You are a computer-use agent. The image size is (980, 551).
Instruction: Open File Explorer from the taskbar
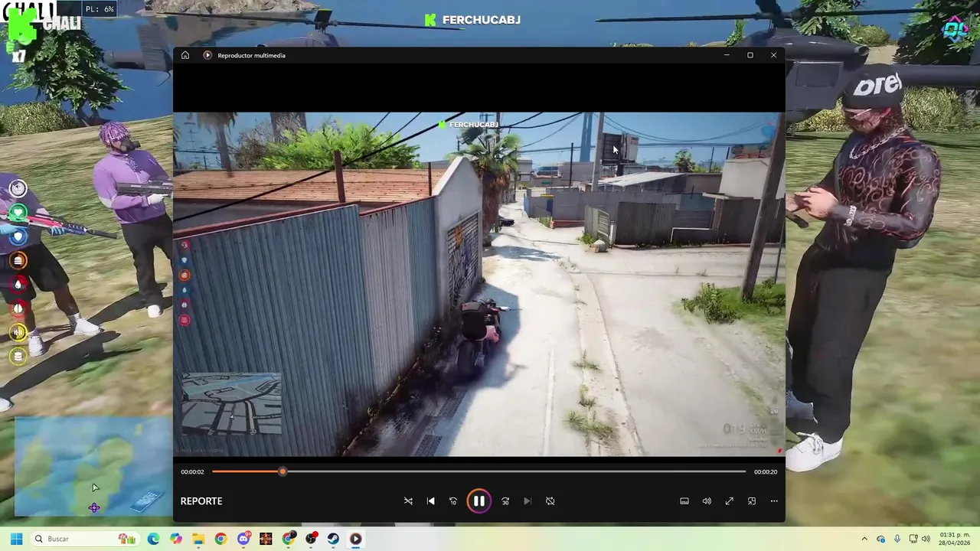(x=198, y=539)
